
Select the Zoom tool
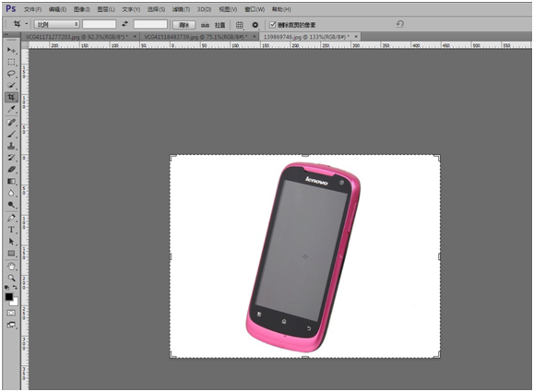[x=12, y=278]
